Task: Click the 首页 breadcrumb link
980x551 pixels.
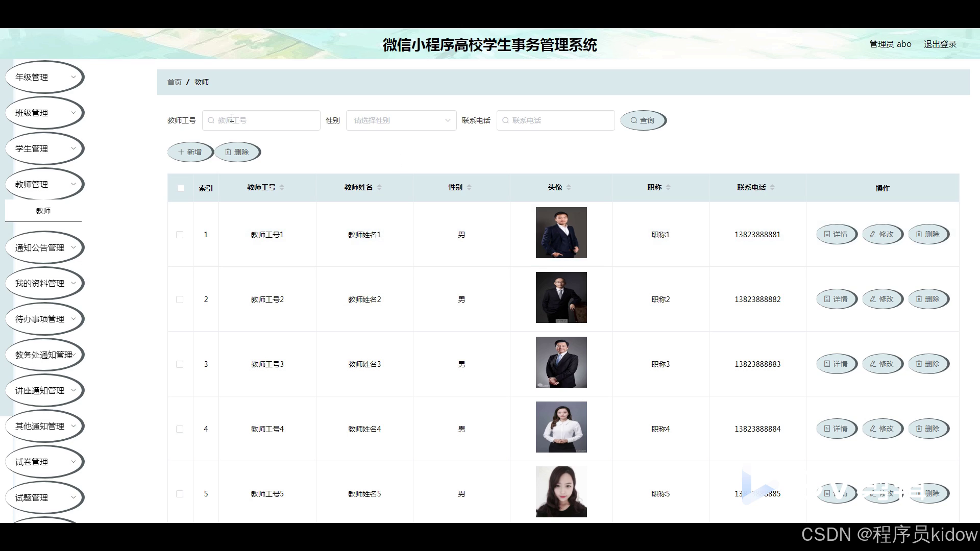Action: click(x=174, y=82)
